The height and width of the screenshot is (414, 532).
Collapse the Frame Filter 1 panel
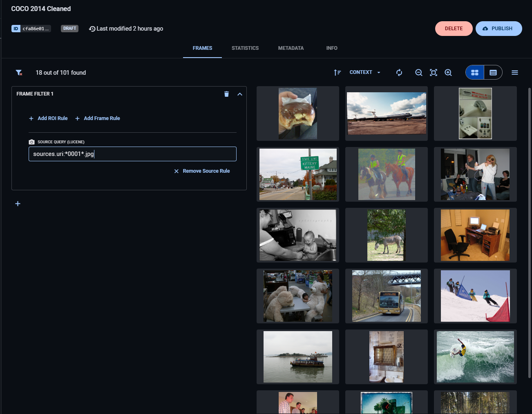[x=240, y=94]
